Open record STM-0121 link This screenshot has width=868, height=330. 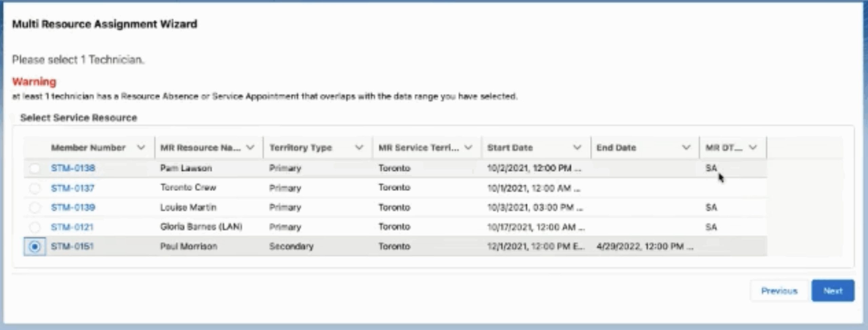click(x=73, y=227)
